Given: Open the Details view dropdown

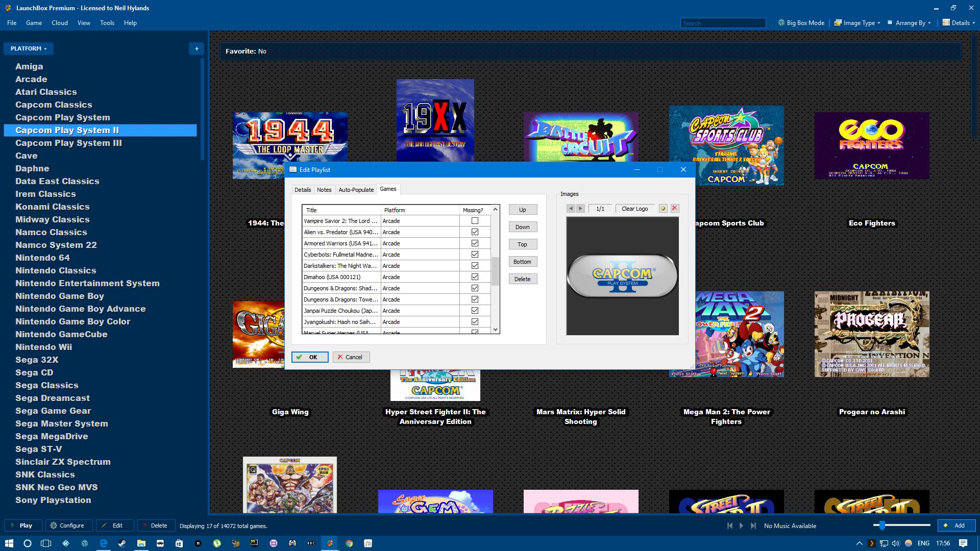Looking at the screenshot, I should (959, 23).
